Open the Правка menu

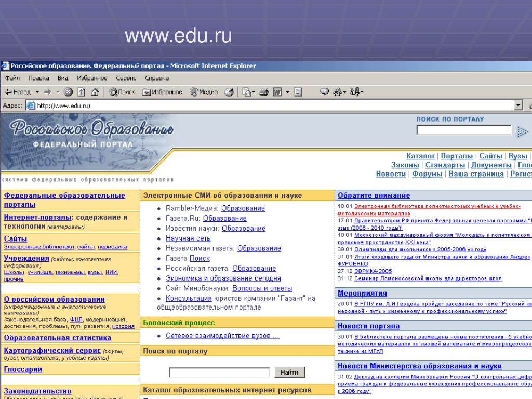(38, 78)
